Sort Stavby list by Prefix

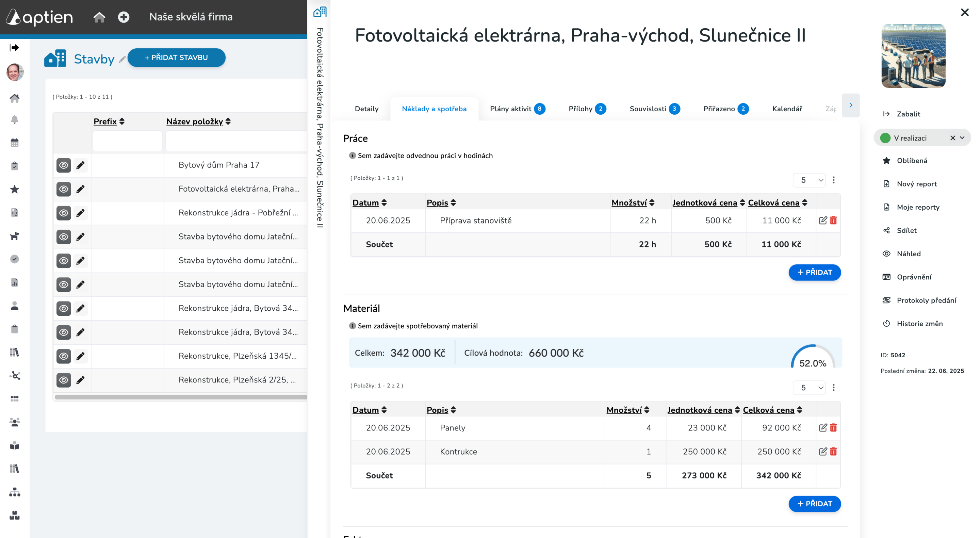(x=109, y=121)
